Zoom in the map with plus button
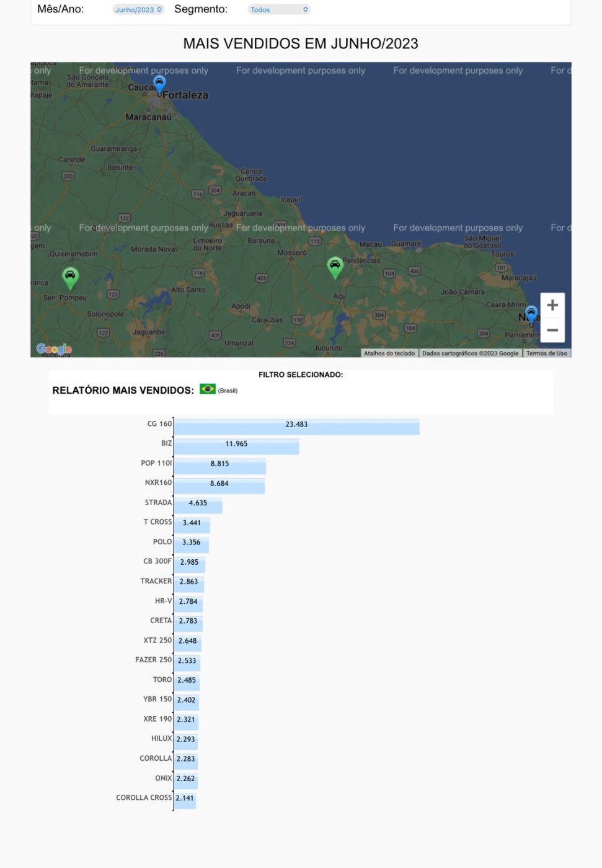 [x=552, y=305]
